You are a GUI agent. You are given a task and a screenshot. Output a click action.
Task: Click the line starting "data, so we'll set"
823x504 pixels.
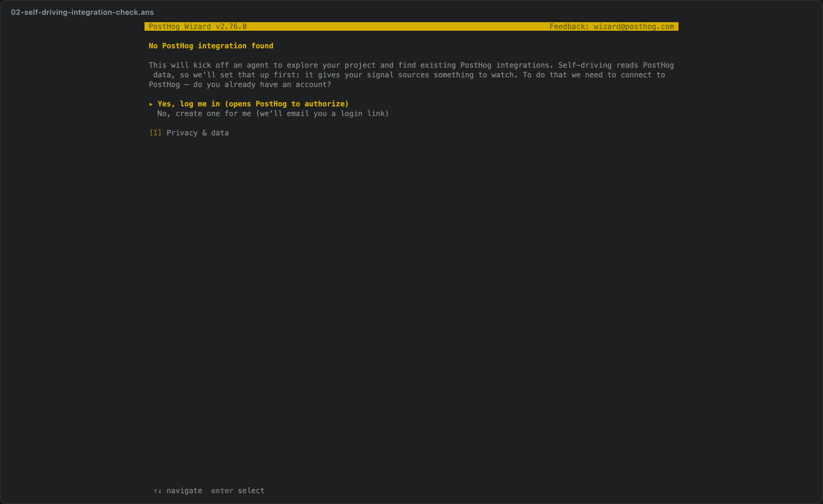point(409,75)
